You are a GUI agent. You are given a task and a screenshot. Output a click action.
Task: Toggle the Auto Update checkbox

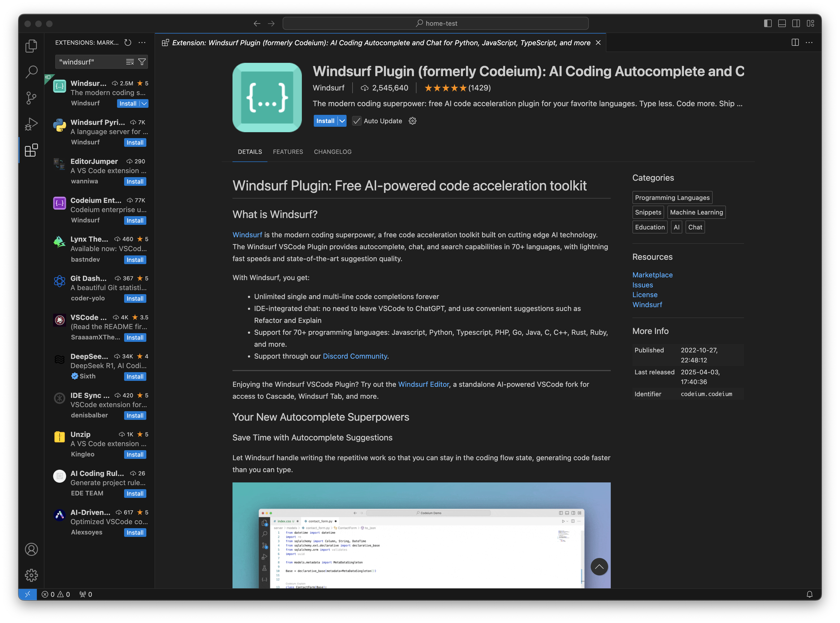tap(356, 121)
